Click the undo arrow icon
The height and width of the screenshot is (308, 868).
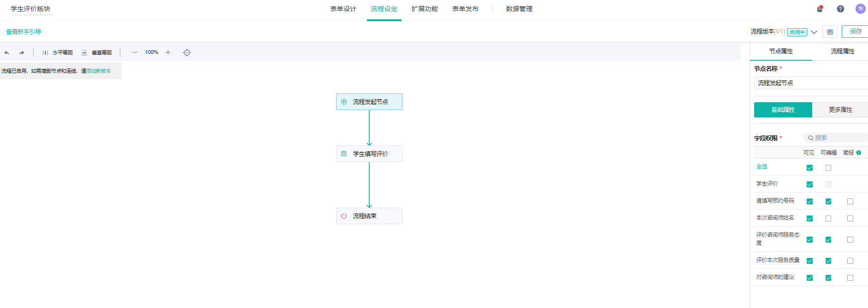click(x=7, y=52)
